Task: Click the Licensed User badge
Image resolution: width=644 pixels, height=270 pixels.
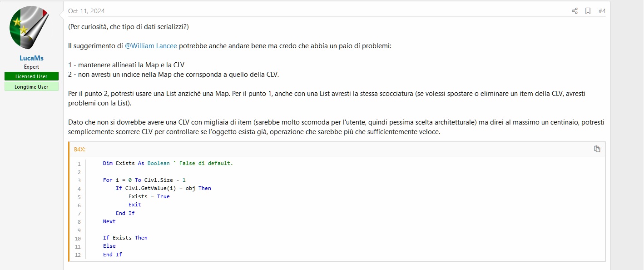Action: point(31,76)
